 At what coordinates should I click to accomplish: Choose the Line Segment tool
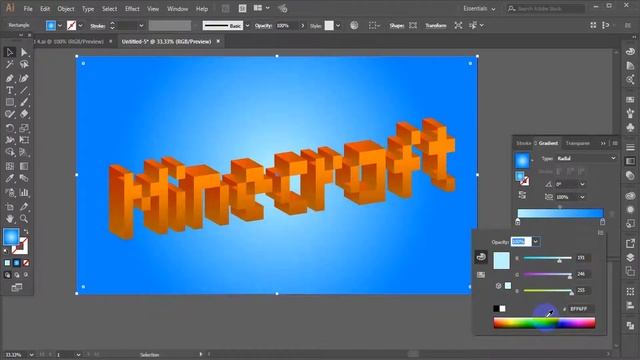[24, 90]
